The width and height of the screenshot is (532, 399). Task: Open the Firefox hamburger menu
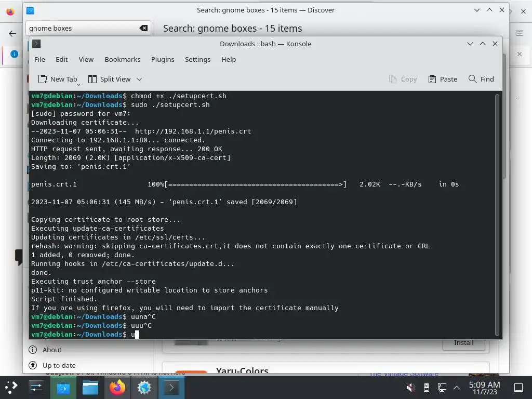(520, 33)
